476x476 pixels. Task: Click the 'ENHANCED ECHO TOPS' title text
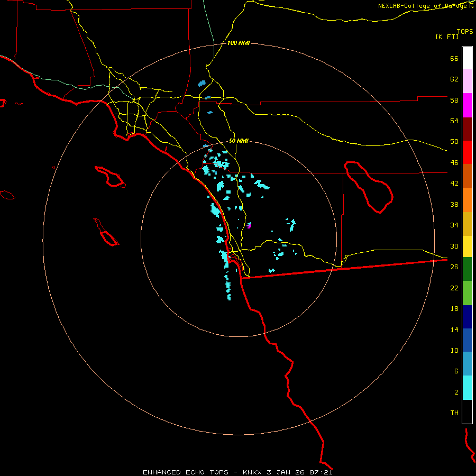(186, 472)
